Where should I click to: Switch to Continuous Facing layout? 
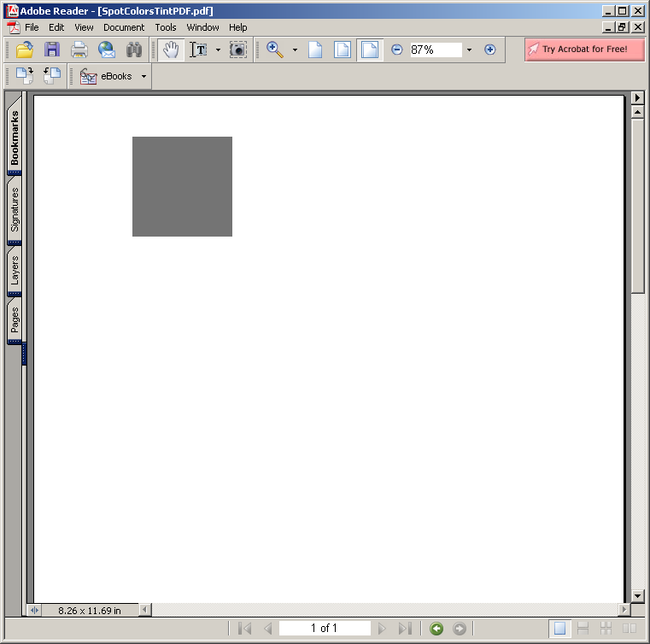(x=606, y=629)
